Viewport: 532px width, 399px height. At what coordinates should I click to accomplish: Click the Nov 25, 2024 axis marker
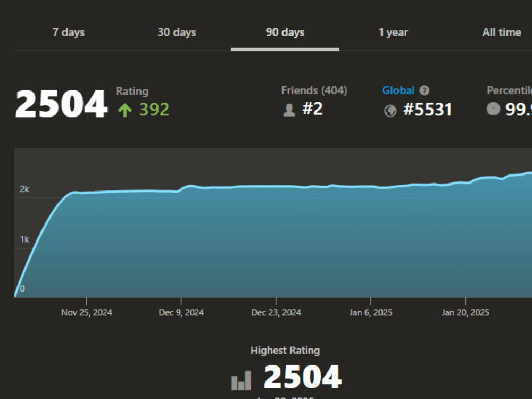click(87, 312)
